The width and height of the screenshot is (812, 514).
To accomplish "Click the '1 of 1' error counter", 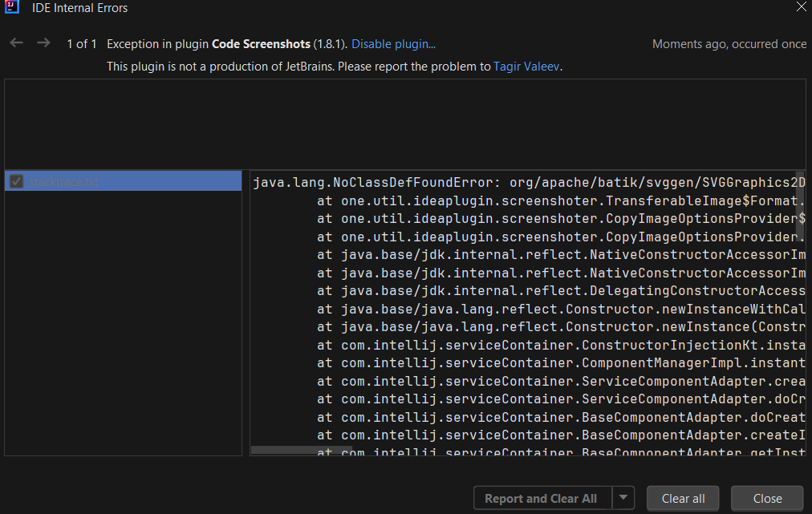I will point(81,43).
